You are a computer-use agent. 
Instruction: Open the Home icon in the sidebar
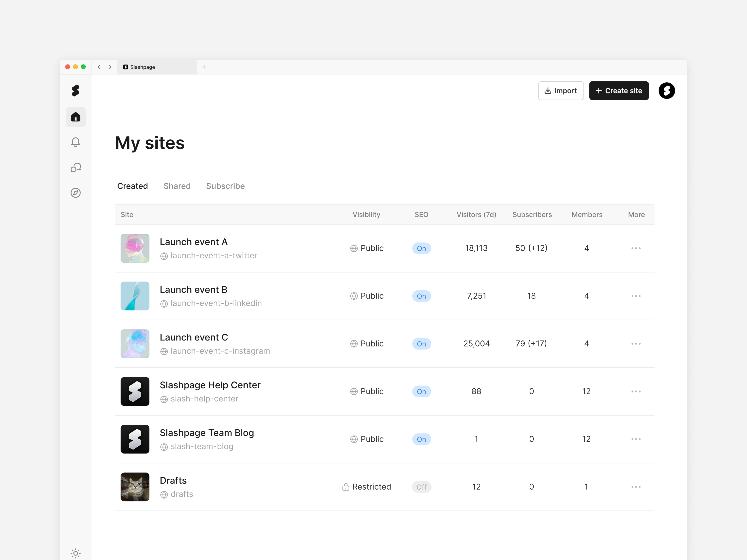[x=76, y=117]
